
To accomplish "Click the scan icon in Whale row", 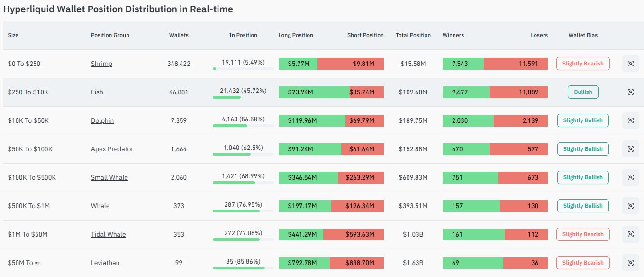I will [x=630, y=206].
